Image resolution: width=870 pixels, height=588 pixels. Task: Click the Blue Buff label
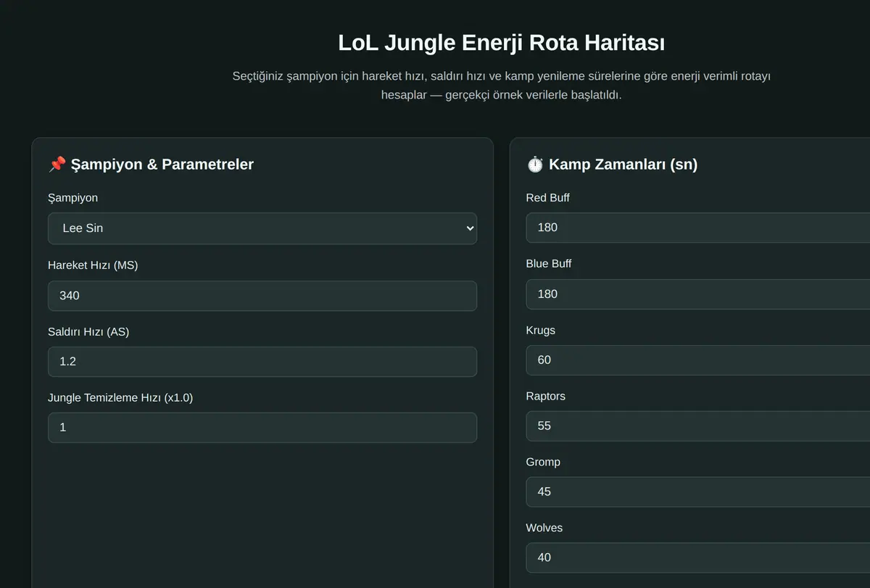click(x=549, y=263)
